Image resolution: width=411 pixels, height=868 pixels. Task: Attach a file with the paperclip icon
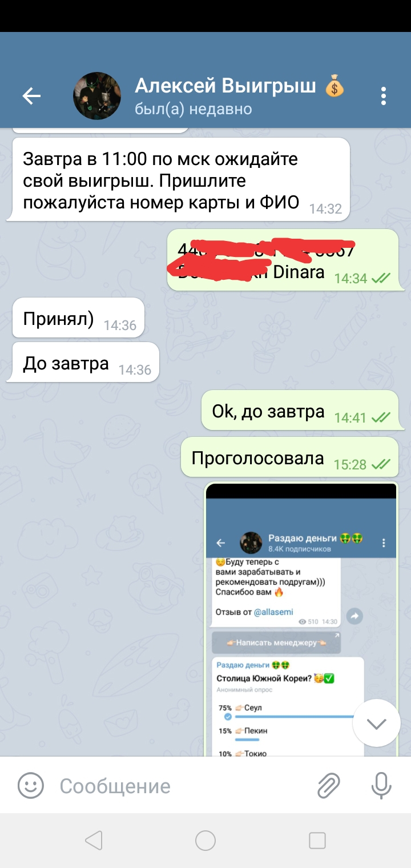click(329, 786)
